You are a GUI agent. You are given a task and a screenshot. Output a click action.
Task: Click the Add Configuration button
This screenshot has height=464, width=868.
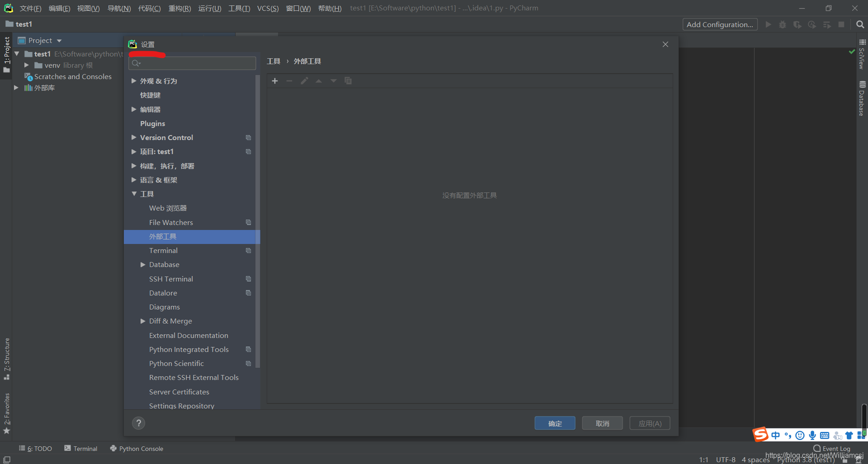coord(720,24)
